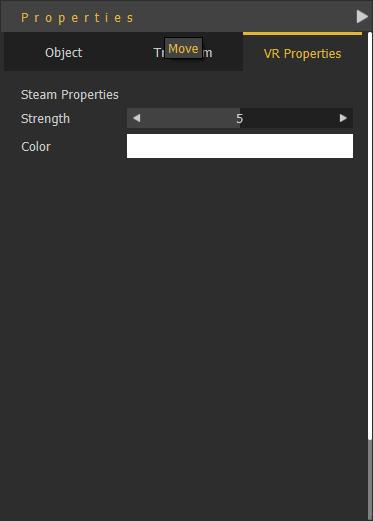Click the Properties panel title bar

click(178, 16)
